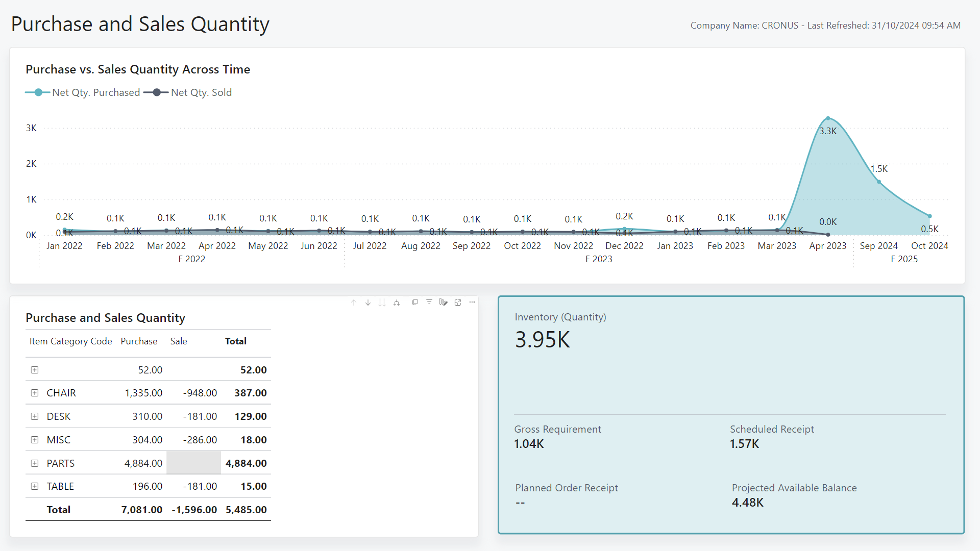Select the 3.3K peak data point on the chart
Viewport: 980px width, 551px height.
(x=828, y=117)
